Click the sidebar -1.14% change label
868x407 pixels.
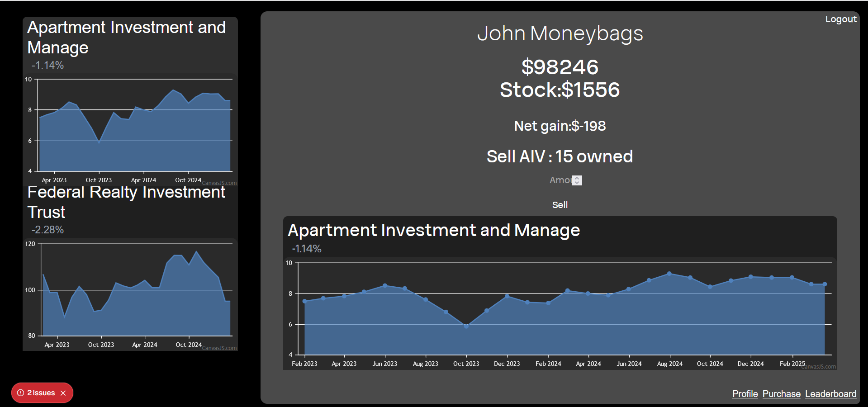click(x=47, y=65)
